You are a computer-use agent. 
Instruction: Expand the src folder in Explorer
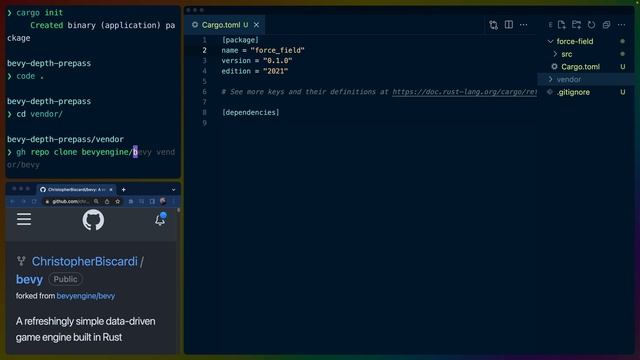tap(586, 54)
